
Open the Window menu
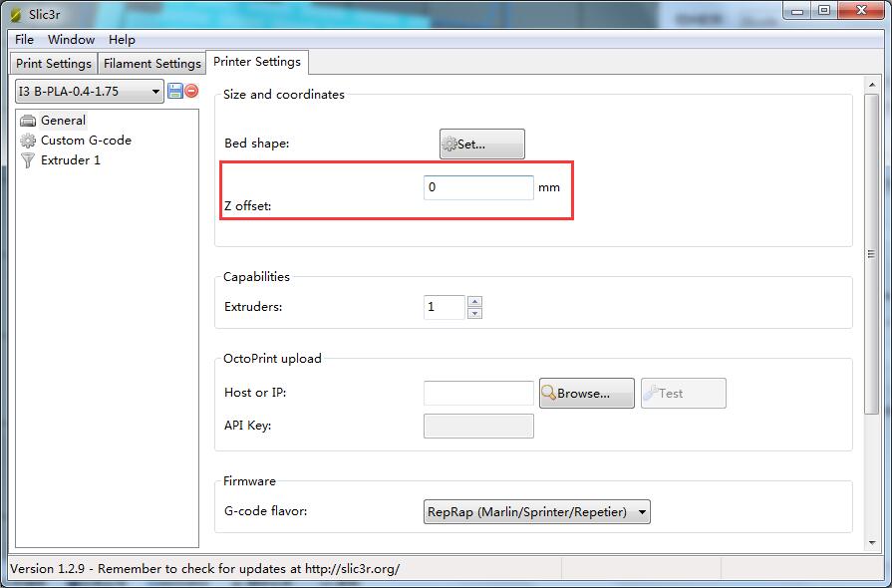pyautogui.click(x=71, y=40)
